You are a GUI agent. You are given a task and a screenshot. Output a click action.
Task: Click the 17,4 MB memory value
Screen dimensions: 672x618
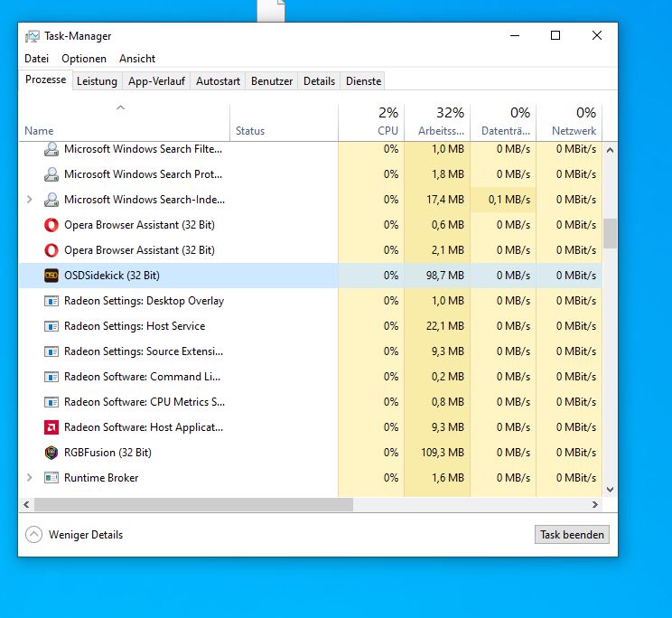445,200
